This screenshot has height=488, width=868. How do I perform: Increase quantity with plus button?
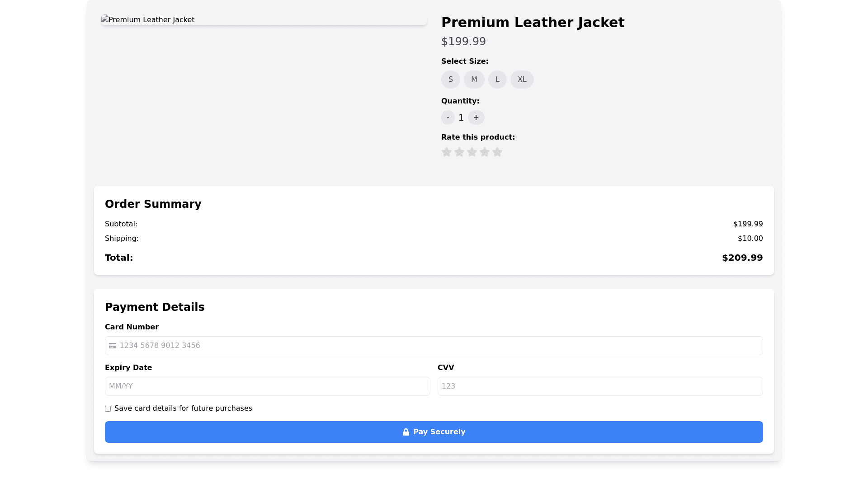click(476, 117)
